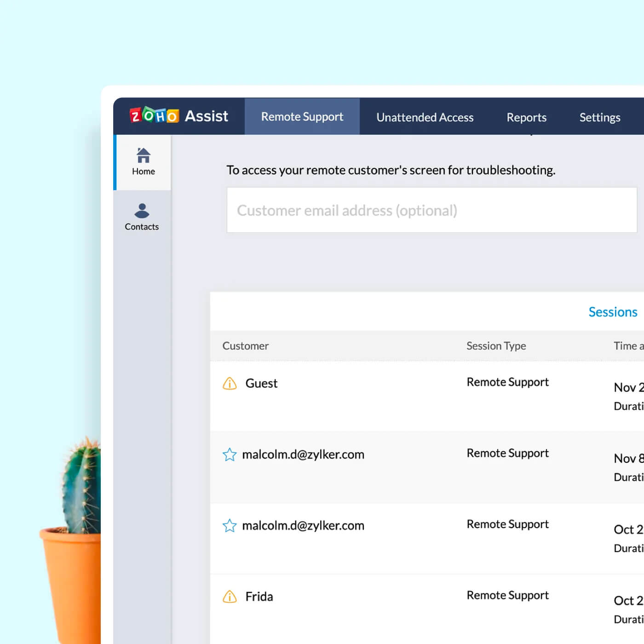644x644 pixels.
Task: Open Settings from the top navigation
Action: tap(599, 117)
